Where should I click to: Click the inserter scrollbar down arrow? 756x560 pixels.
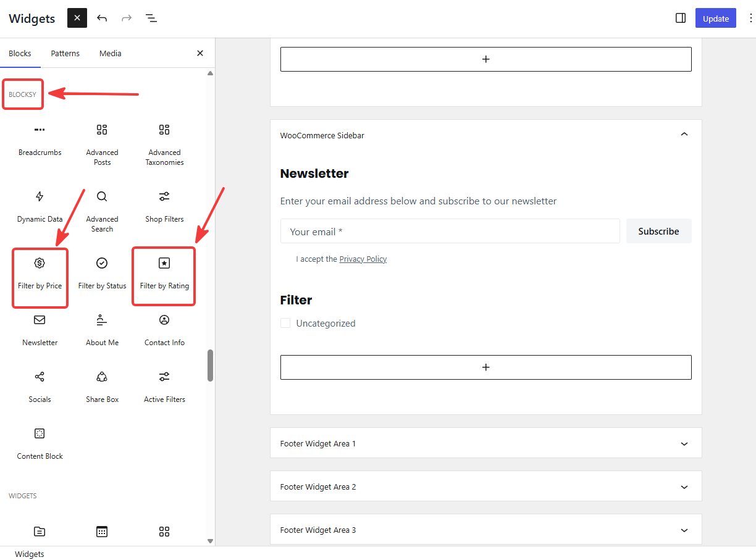pyautogui.click(x=210, y=541)
